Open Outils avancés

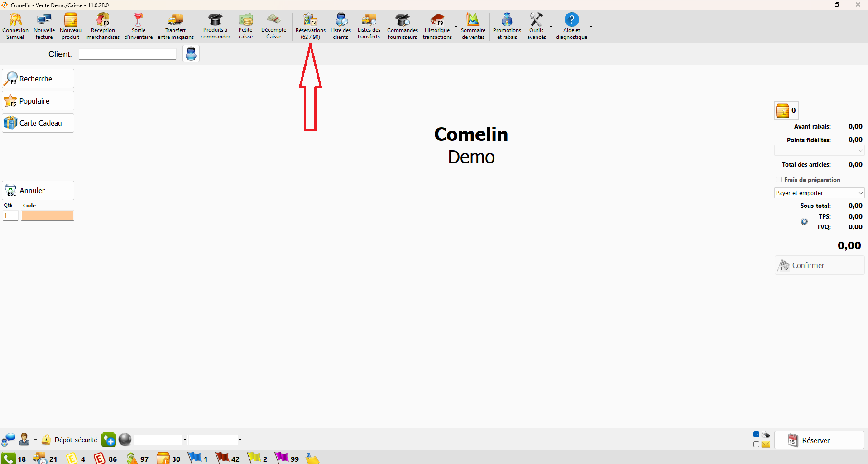click(x=536, y=26)
